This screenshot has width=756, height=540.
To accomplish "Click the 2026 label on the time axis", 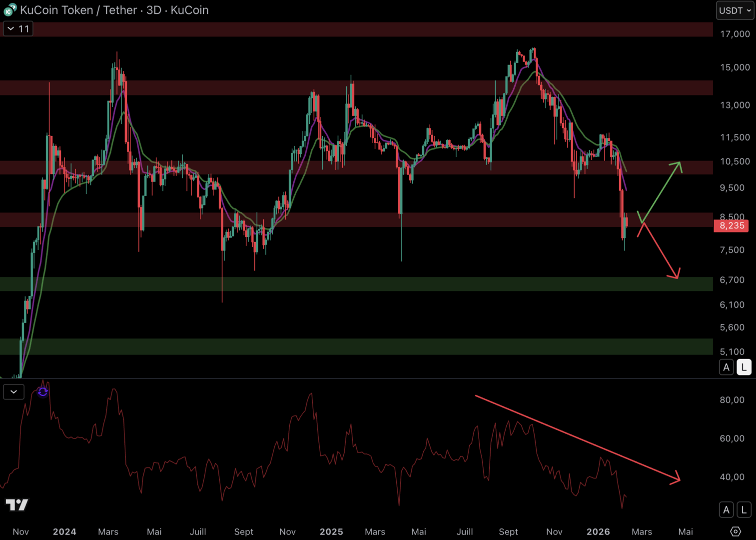I will (598, 531).
